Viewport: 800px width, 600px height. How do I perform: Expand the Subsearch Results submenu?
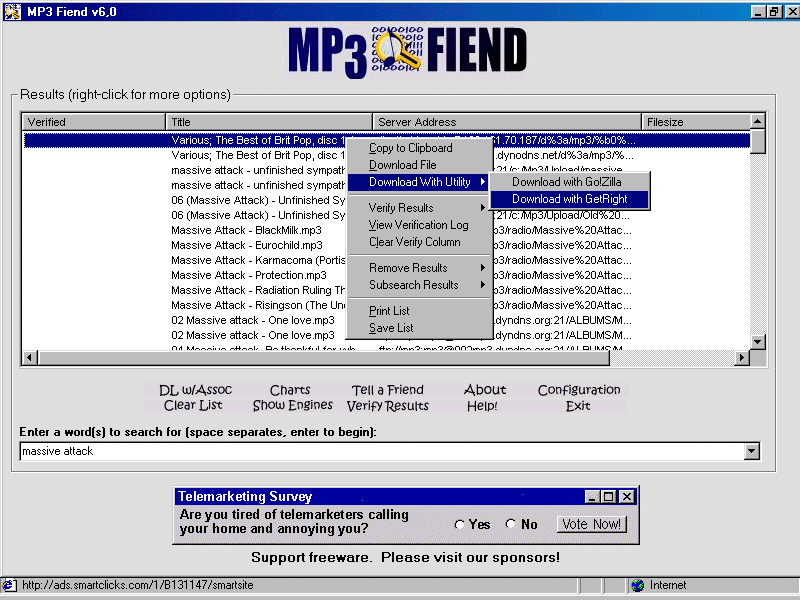[x=418, y=285]
